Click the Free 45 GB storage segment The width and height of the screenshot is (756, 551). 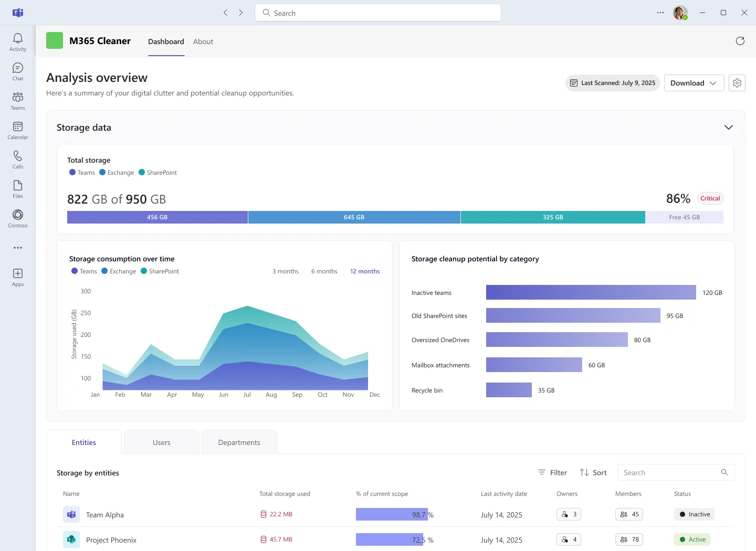685,217
